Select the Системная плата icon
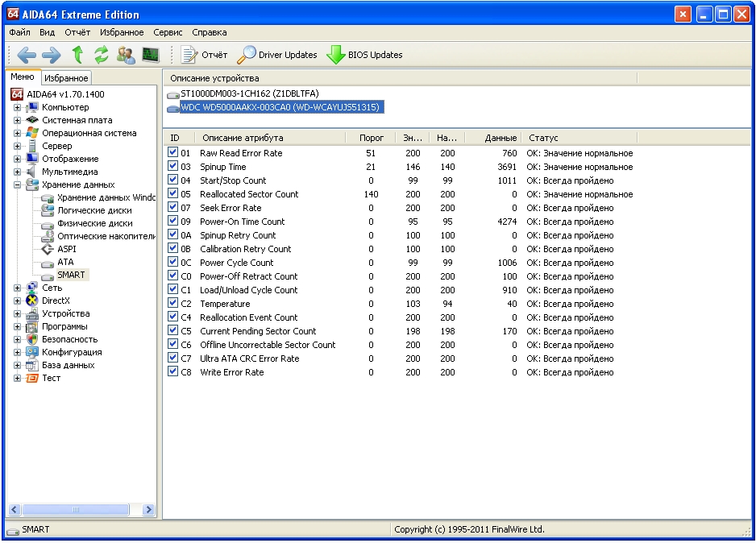This screenshot has height=543, width=756. pos(32,120)
